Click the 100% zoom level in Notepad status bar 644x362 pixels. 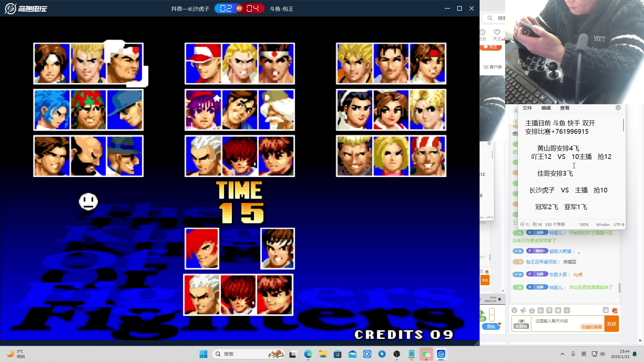click(584, 225)
